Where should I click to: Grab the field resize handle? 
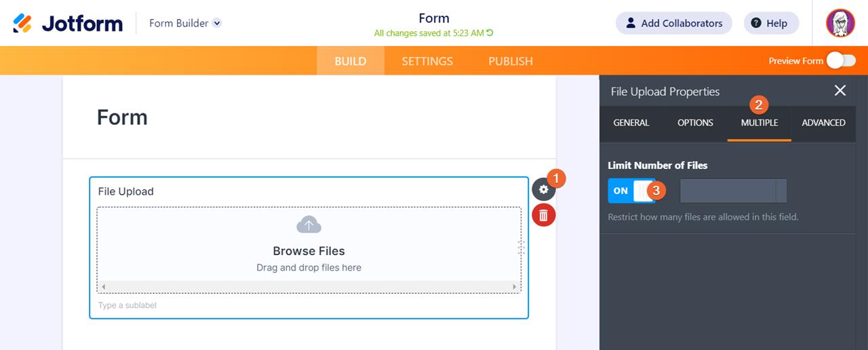(x=521, y=248)
